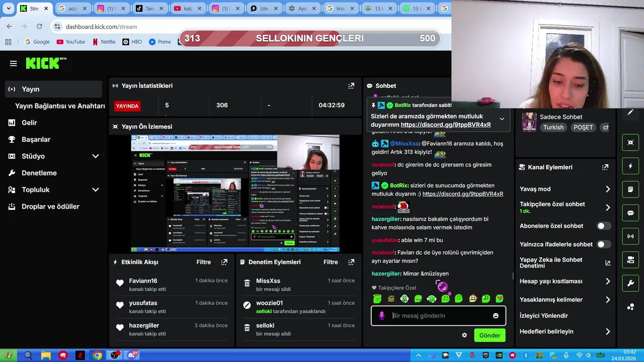Click trash icon next to selloki entry
This screenshot has height=362, width=644.
247,328
